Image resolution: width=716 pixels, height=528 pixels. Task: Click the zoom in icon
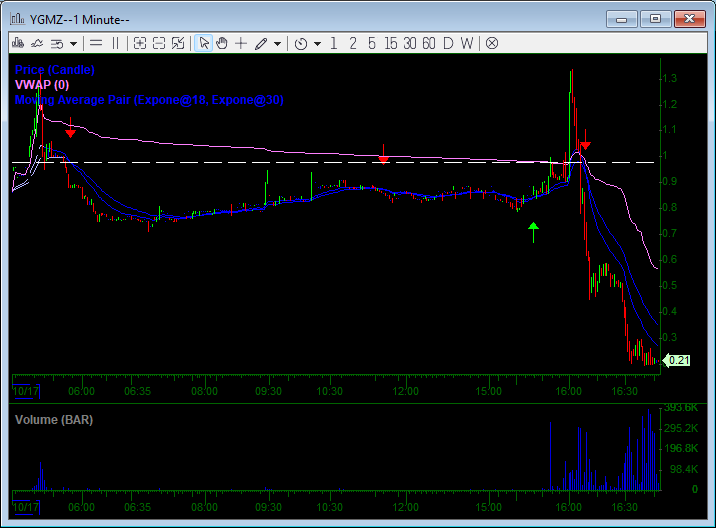140,43
